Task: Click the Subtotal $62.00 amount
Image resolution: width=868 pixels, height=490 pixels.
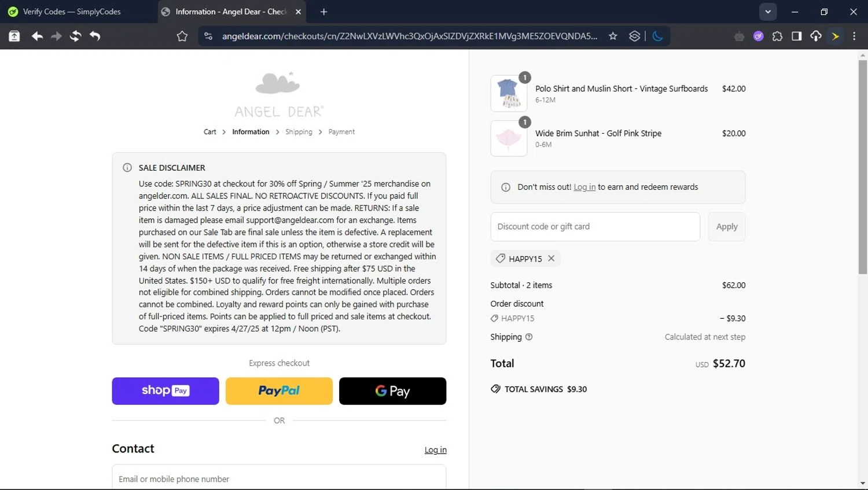Action: [x=734, y=285]
